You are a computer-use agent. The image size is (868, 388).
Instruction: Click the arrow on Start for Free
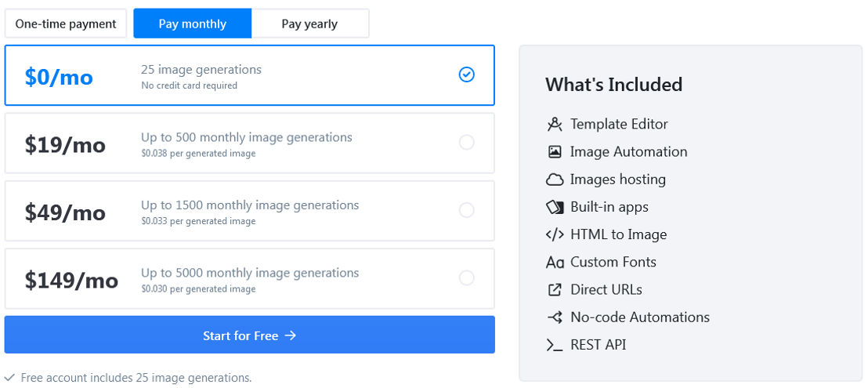pyautogui.click(x=291, y=335)
